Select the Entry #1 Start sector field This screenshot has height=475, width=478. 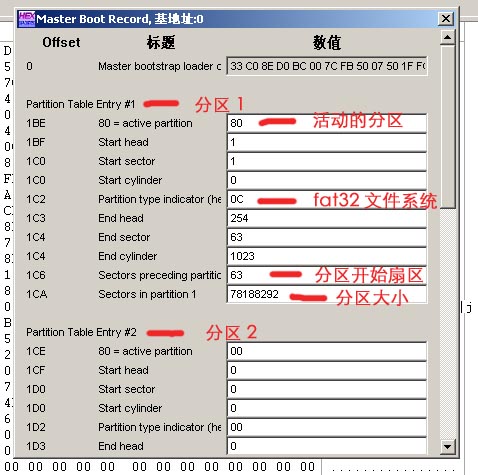coord(327,161)
